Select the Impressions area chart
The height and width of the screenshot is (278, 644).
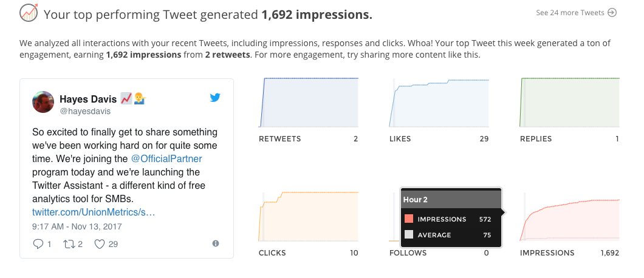[570, 217]
